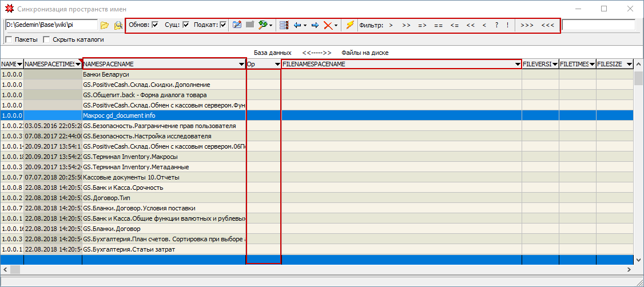644x287 pixels.
Task: Click the red X delete icon
Action: pos(328,25)
